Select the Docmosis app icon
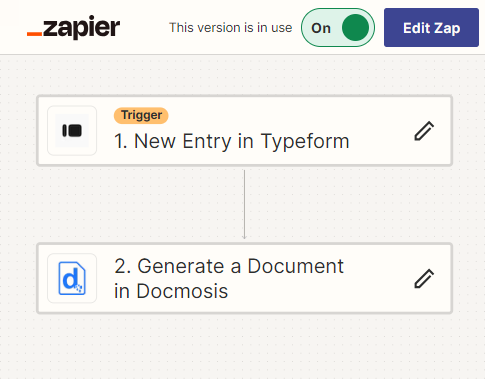Screen dimensions: 485x379 pos(72,278)
